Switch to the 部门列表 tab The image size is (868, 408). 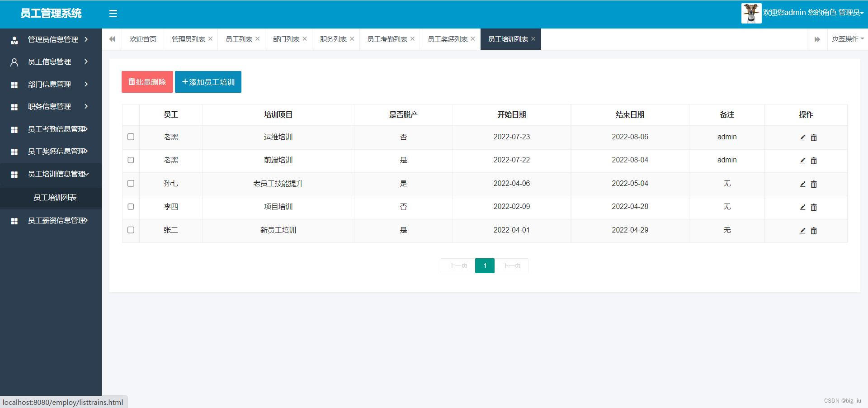[286, 39]
